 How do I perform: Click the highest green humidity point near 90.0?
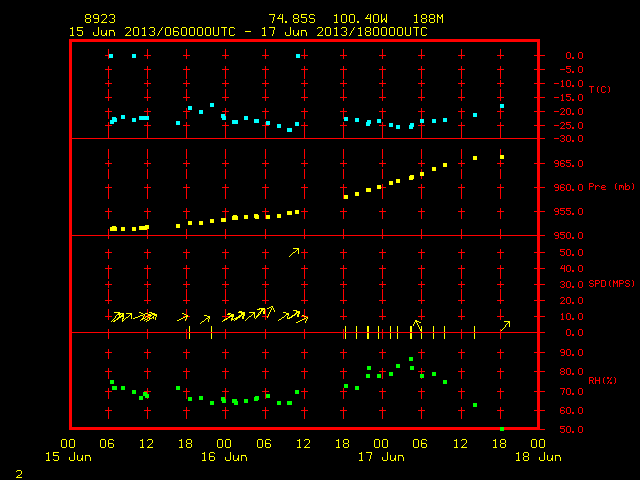411,359
